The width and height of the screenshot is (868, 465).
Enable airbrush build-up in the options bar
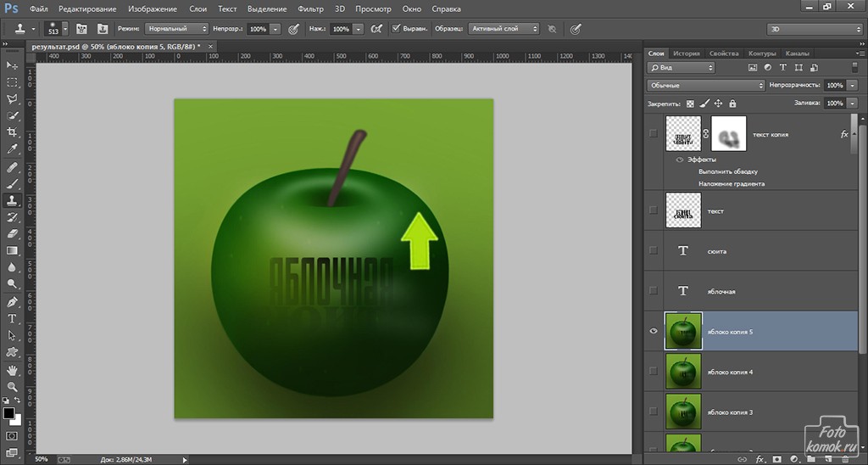tap(376, 29)
